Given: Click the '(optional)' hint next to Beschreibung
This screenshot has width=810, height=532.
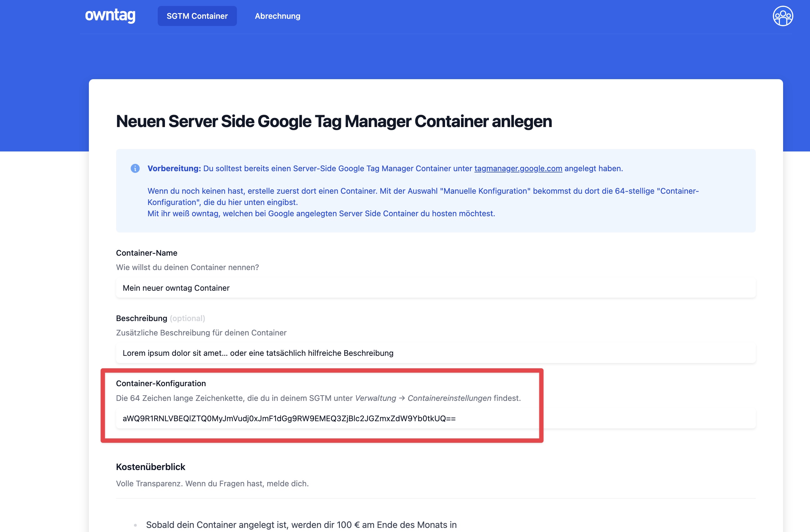Looking at the screenshot, I should (x=187, y=318).
